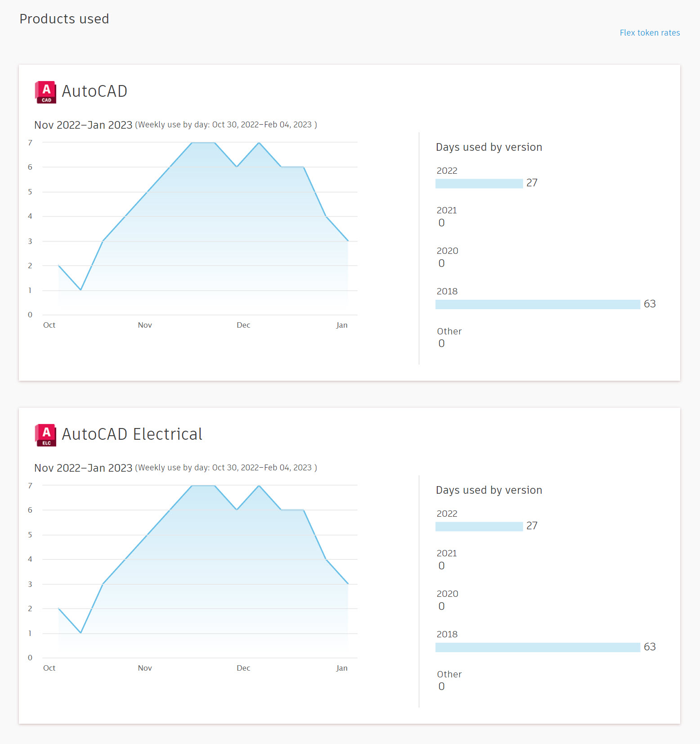Click the Oct axis label on AutoCAD chart
Image resolution: width=700 pixels, height=744 pixels.
click(49, 325)
